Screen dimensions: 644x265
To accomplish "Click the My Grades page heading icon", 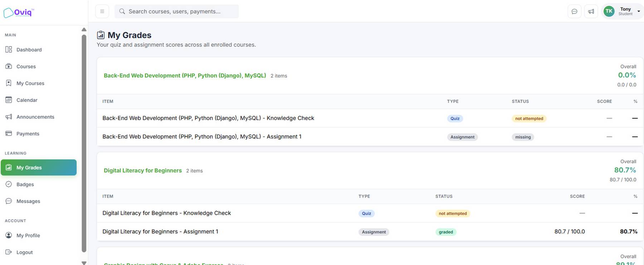I will pyautogui.click(x=101, y=35).
